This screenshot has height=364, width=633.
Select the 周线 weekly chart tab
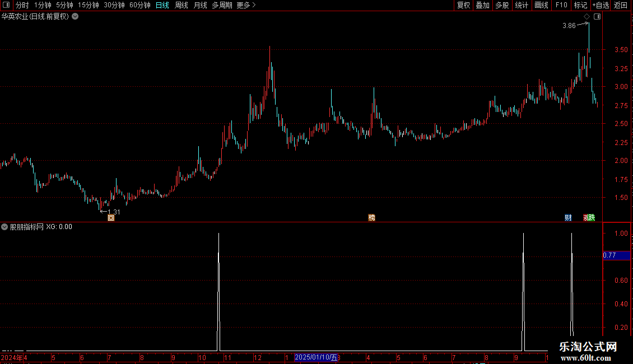pos(181,5)
